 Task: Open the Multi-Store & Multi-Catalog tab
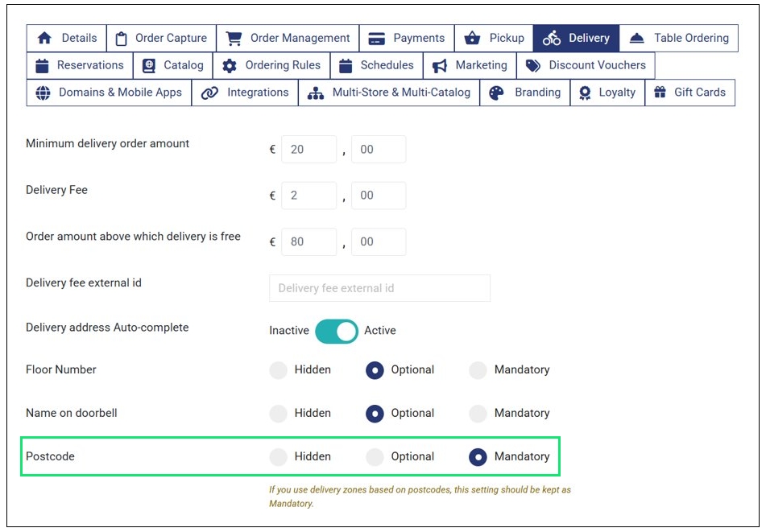(390, 93)
